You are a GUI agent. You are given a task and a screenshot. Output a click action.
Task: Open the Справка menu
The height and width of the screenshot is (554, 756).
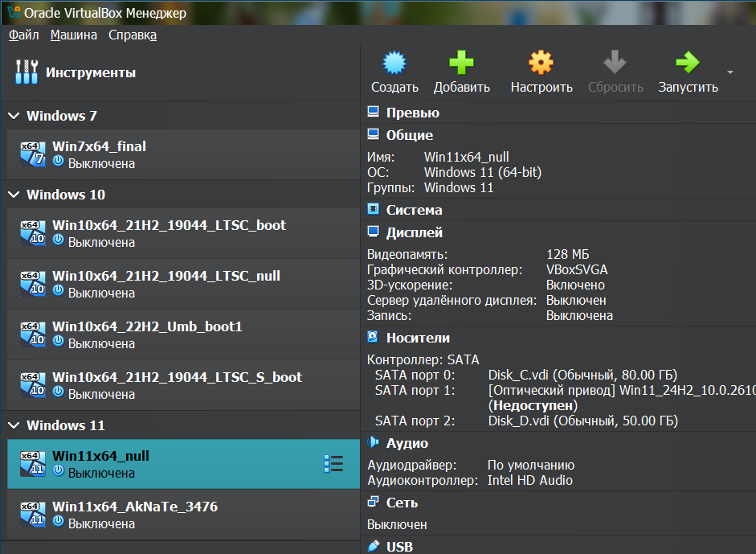tap(133, 35)
